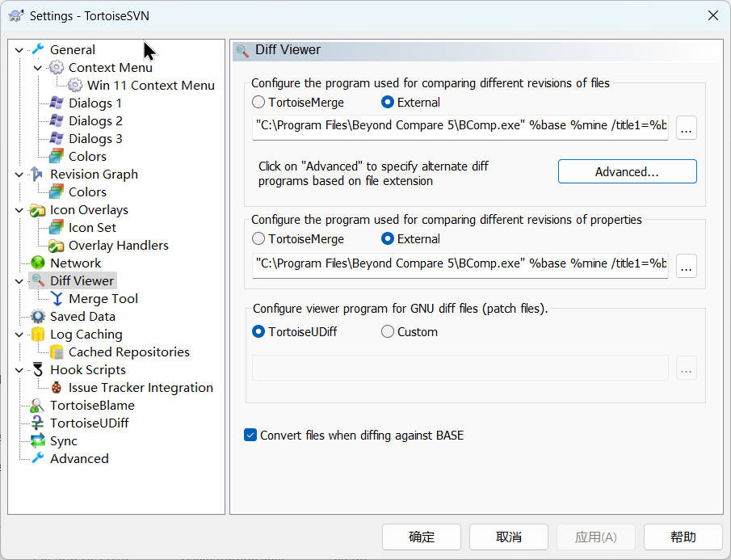Image resolution: width=731 pixels, height=560 pixels.
Task: Click the Cached Repositories database icon
Action: 56,352
